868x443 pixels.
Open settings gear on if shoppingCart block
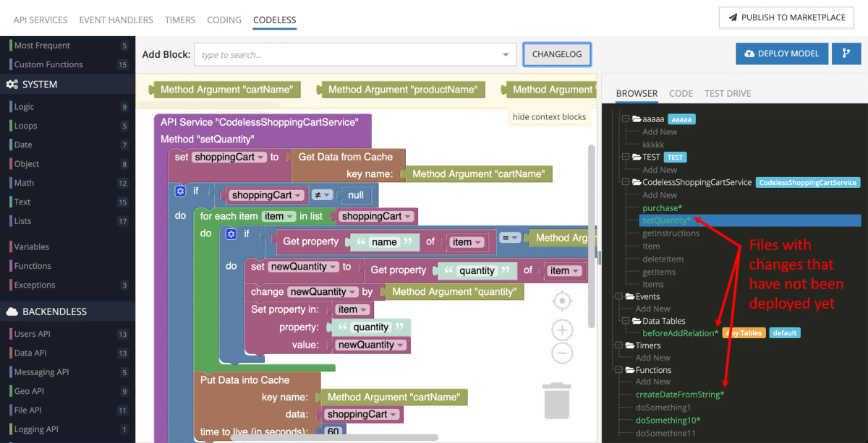[x=181, y=192]
